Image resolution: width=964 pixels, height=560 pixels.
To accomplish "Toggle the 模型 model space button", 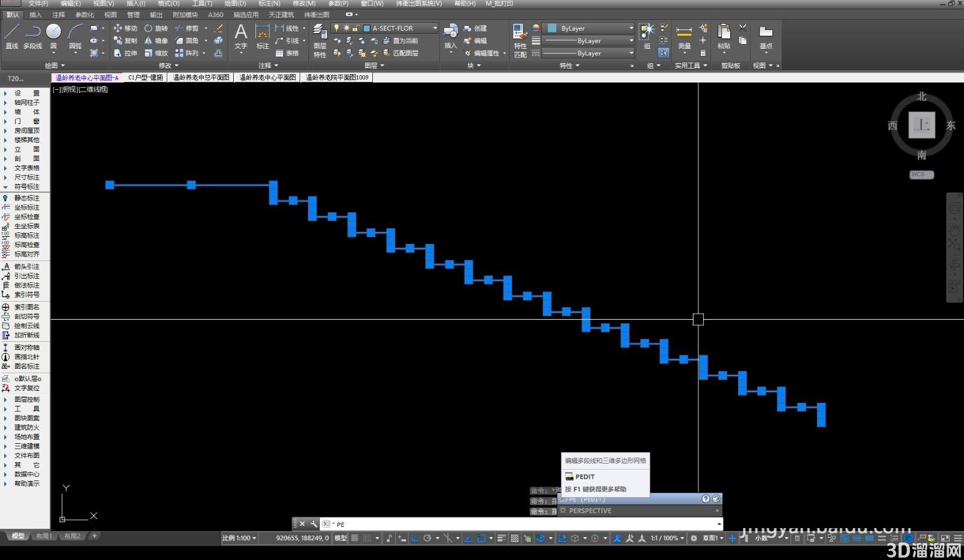I will 340,538.
